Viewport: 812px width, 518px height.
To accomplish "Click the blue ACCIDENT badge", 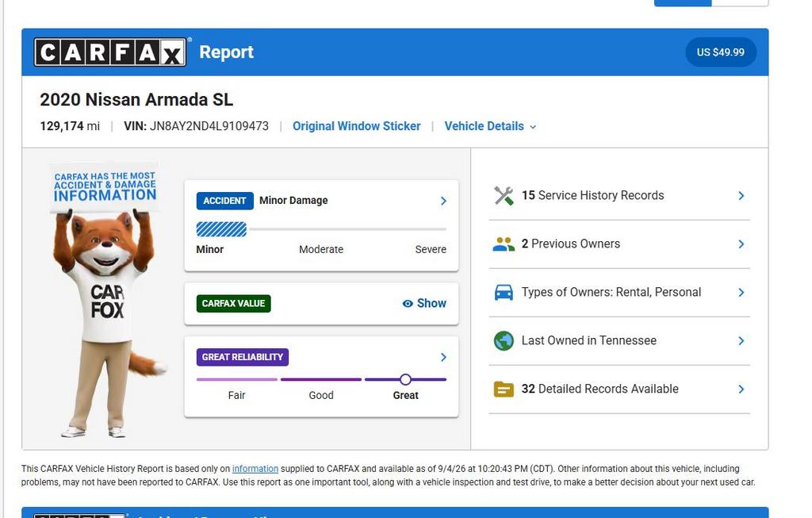I will click(x=224, y=201).
